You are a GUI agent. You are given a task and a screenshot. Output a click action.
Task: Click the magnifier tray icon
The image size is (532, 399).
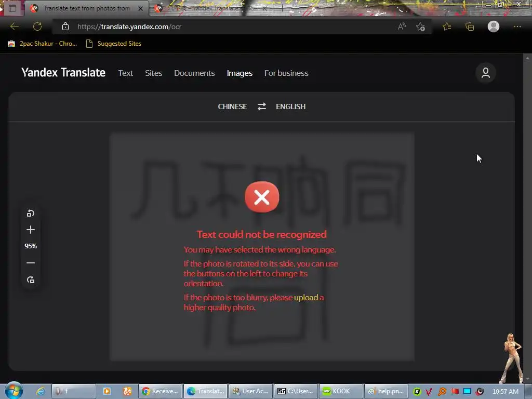(442, 392)
